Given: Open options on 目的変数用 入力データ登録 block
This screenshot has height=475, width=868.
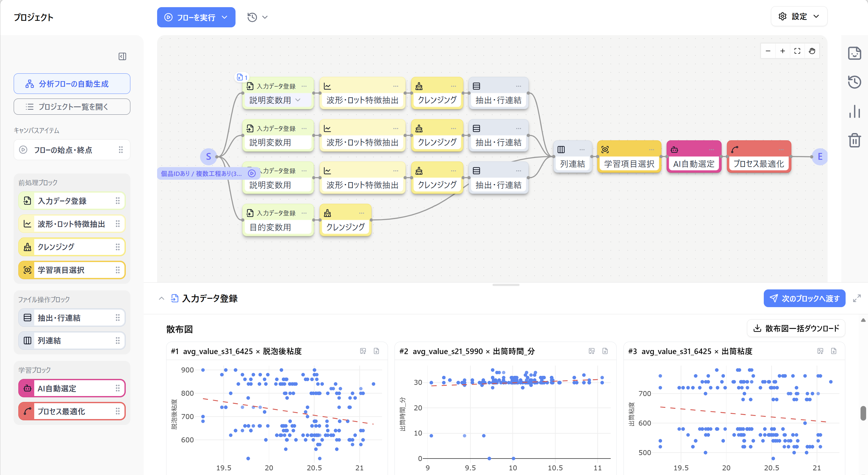Looking at the screenshot, I should [x=304, y=213].
